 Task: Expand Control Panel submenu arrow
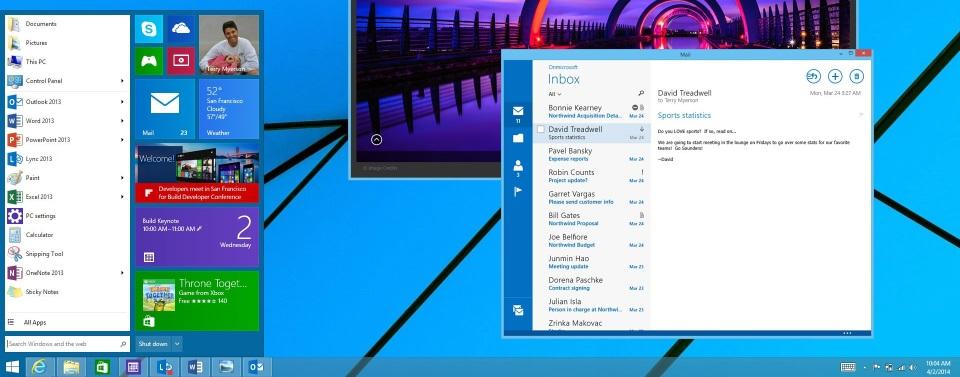(122, 81)
